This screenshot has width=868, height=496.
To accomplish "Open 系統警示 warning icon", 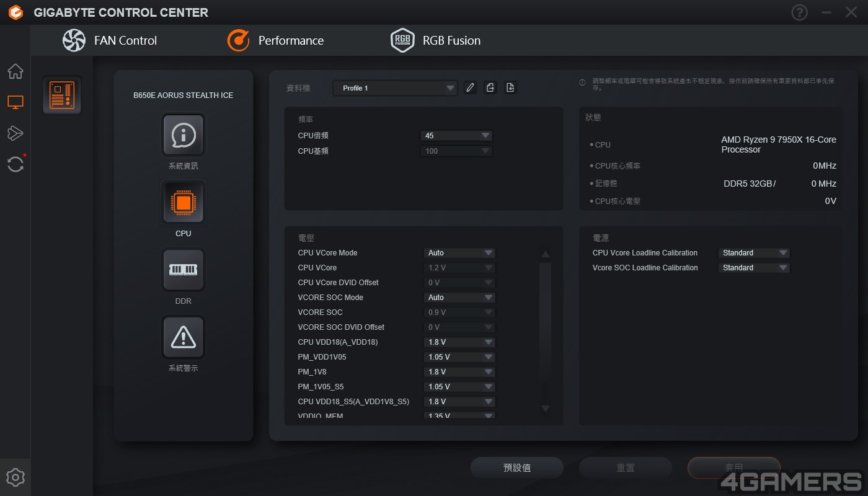I will [184, 337].
